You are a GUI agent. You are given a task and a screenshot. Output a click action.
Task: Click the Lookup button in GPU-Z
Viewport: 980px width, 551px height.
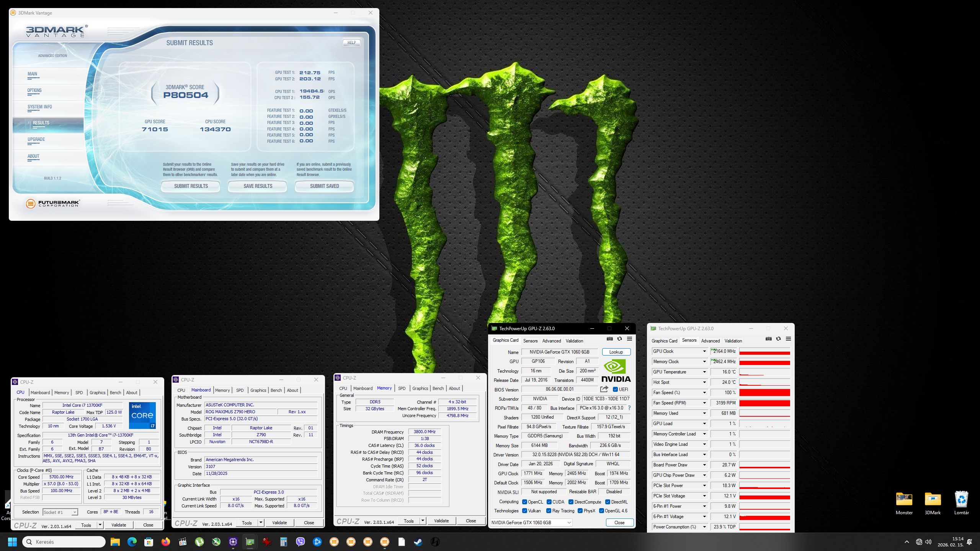coord(616,352)
